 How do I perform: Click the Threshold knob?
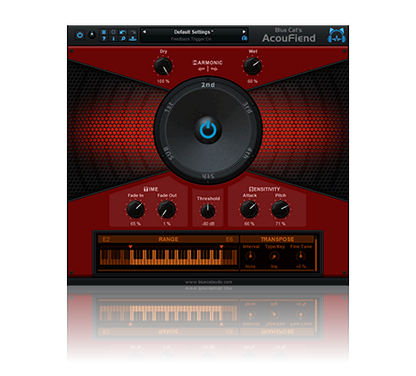click(208, 211)
